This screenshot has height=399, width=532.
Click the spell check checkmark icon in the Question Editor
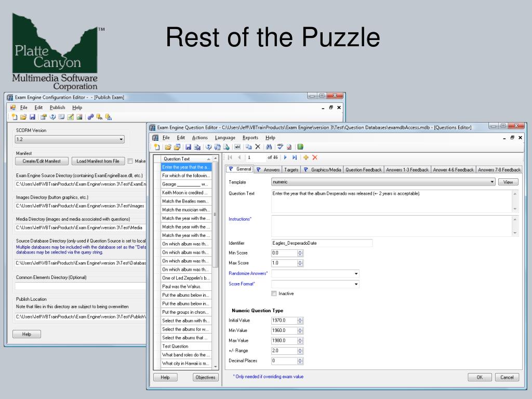pos(280,147)
